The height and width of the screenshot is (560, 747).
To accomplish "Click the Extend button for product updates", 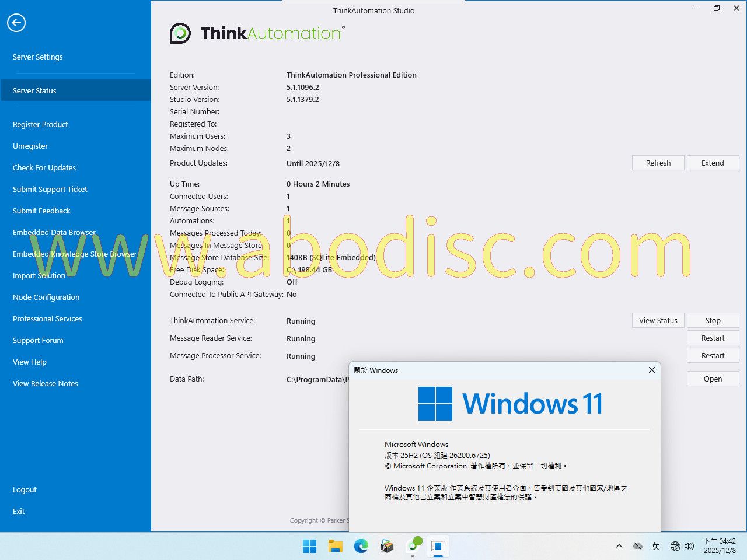I will click(713, 163).
